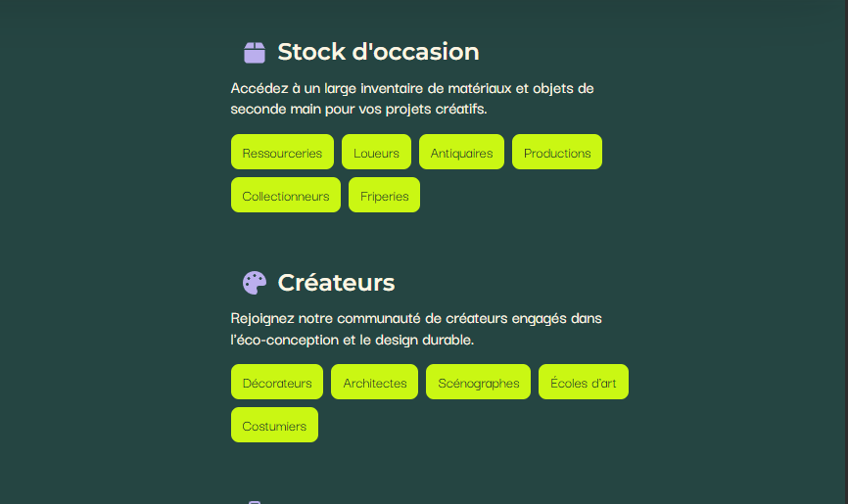Select the Scénographes tag

(x=478, y=382)
